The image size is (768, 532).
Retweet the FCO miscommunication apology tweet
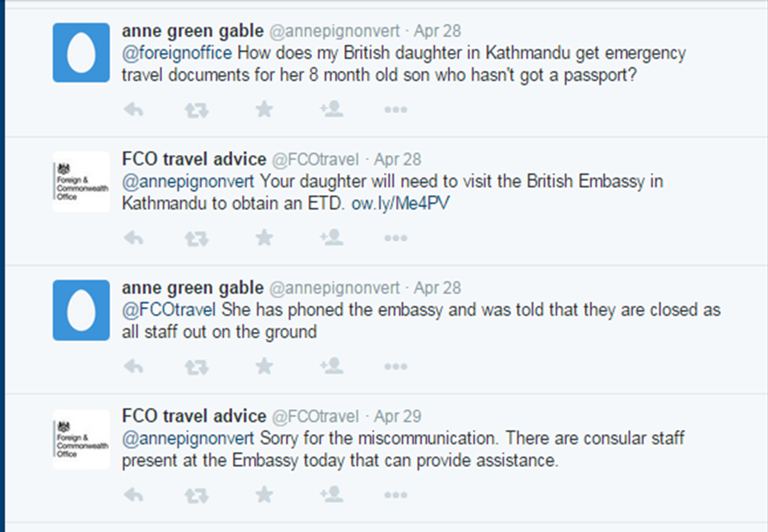(x=197, y=495)
